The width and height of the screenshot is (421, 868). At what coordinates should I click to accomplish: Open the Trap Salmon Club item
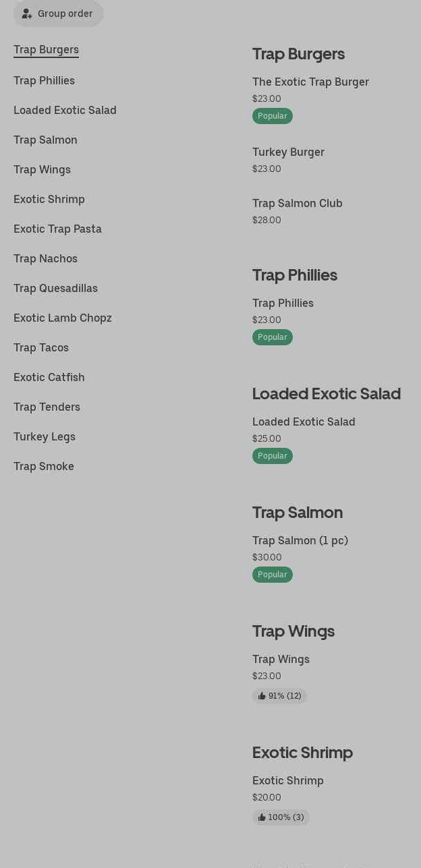tap(297, 204)
